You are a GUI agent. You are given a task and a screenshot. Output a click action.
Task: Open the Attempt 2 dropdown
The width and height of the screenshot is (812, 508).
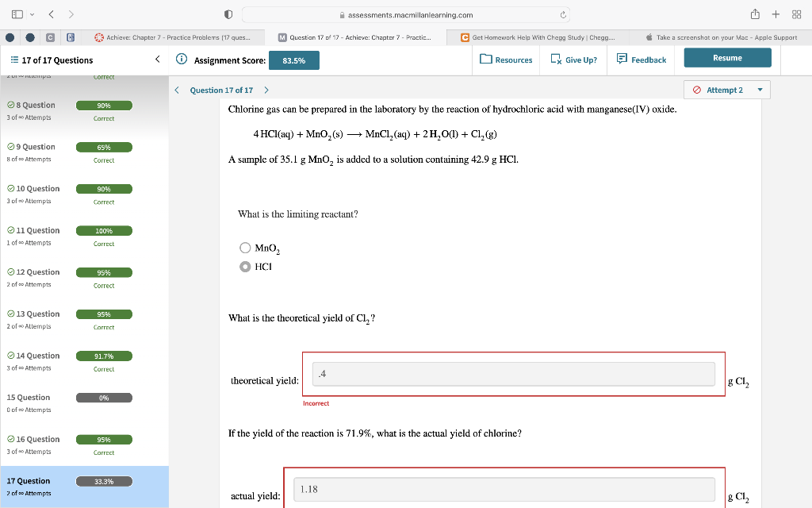pyautogui.click(x=727, y=90)
